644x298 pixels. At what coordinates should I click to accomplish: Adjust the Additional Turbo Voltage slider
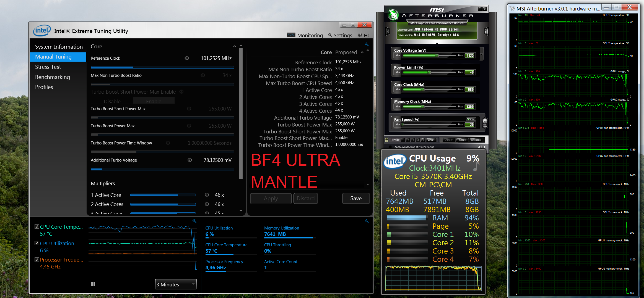162,169
